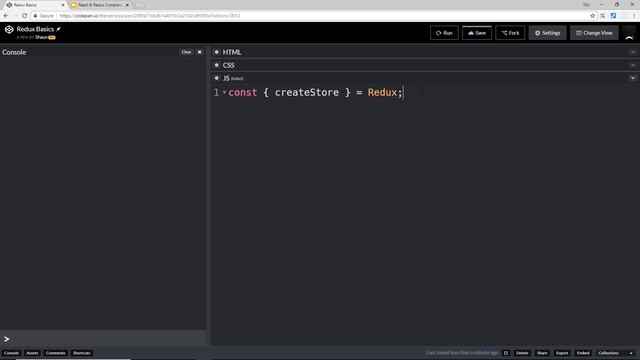Clear the console output

[x=186, y=52]
